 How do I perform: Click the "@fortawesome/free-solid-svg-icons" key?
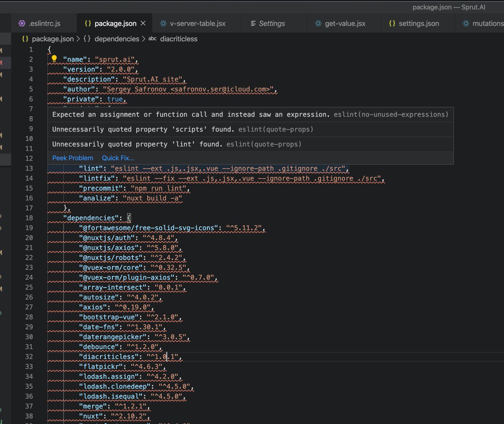[148, 228]
